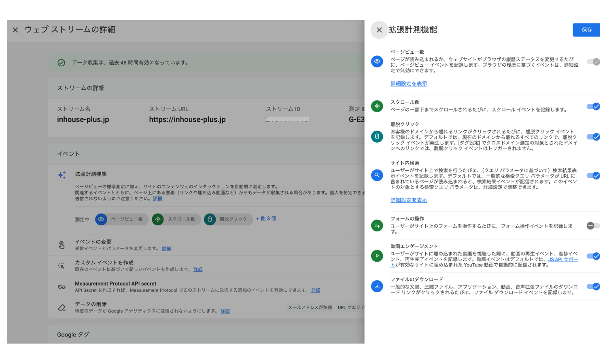Image resolution: width=607 pixels, height=364 pixels.
Task: Open the カスタム イベントを作成 row
Action: tap(206, 266)
